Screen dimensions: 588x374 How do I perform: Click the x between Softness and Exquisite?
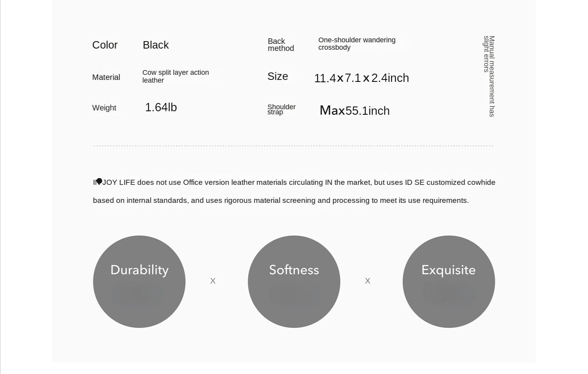coord(368,281)
